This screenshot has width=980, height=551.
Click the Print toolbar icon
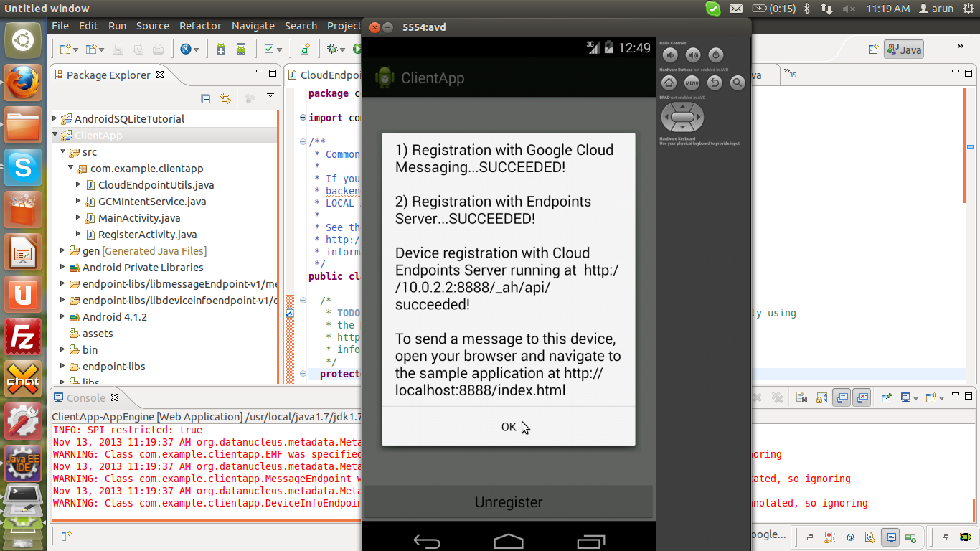tap(158, 49)
